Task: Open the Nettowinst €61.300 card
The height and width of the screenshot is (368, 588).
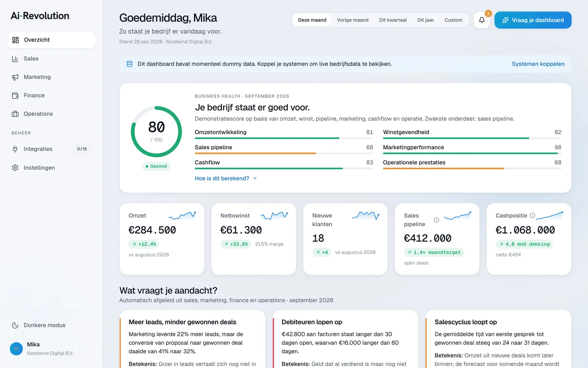Action: point(254,239)
